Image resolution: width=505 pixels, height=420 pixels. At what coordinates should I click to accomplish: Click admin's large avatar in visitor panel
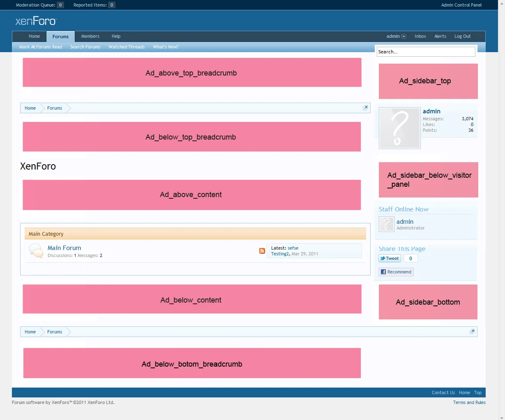click(x=400, y=128)
